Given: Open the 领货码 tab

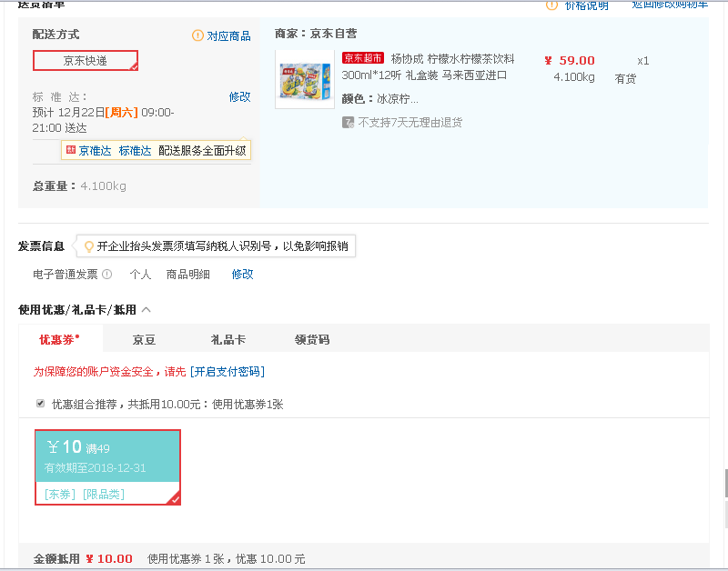Looking at the screenshot, I should 312,337.
